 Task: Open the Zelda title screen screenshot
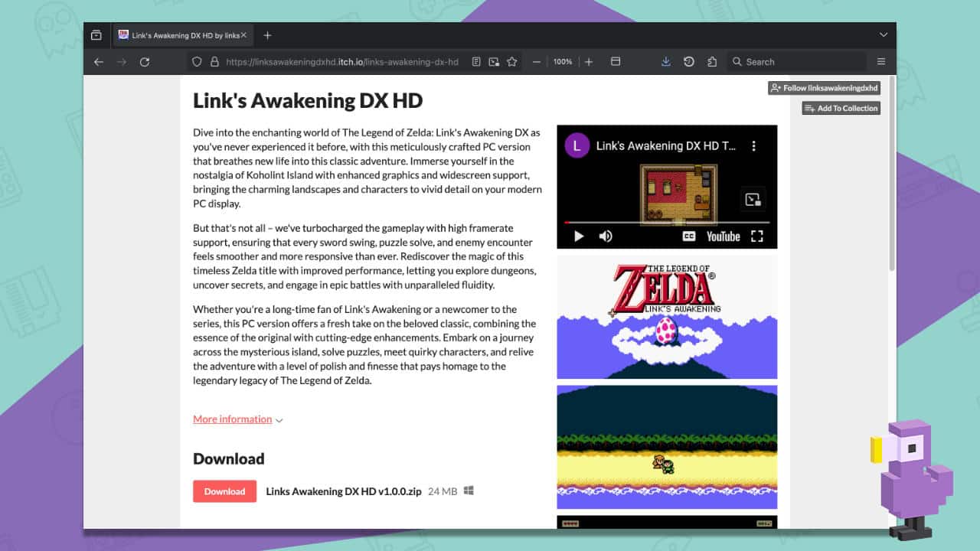pyautogui.click(x=667, y=318)
